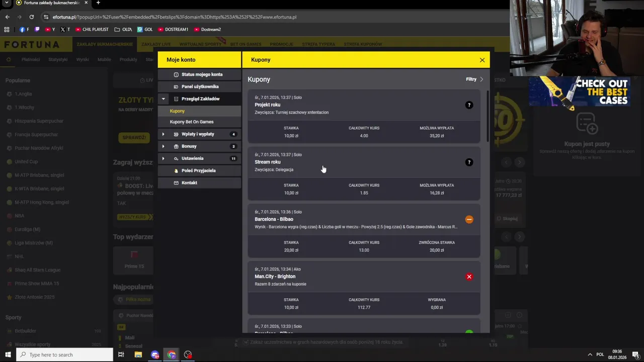Click orange returned icon on Barcelona - Bilbao coupon
Image resolution: width=644 pixels, height=362 pixels.
pyautogui.click(x=469, y=219)
